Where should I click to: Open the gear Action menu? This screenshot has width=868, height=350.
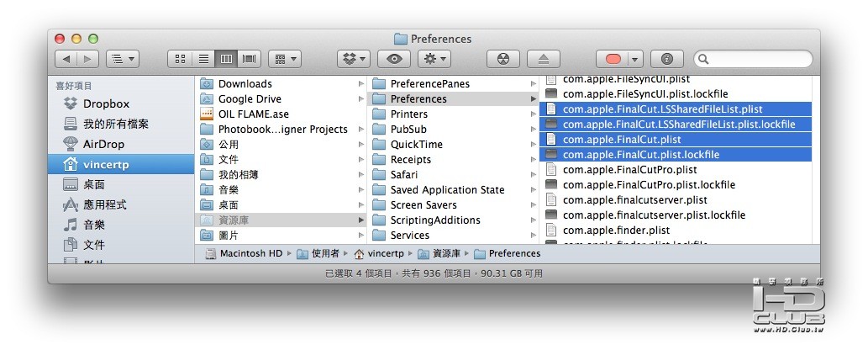[x=434, y=59]
